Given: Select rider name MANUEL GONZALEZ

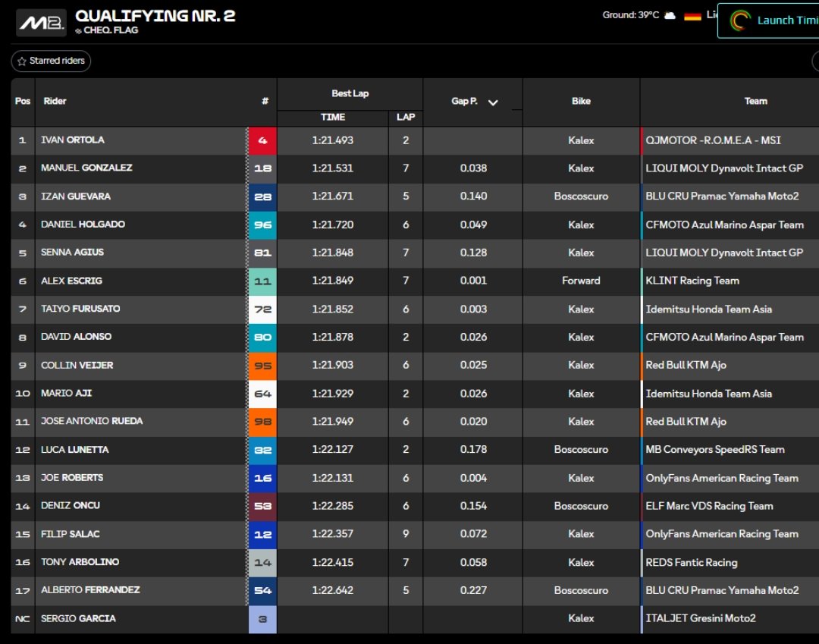Looking at the screenshot, I should point(86,168).
